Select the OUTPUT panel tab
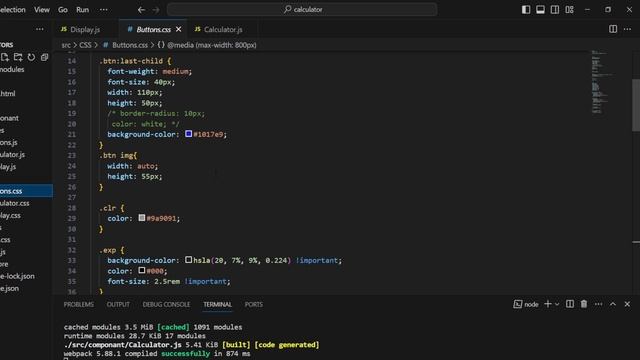The width and height of the screenshot is (640, 360). tap(118, 304)
